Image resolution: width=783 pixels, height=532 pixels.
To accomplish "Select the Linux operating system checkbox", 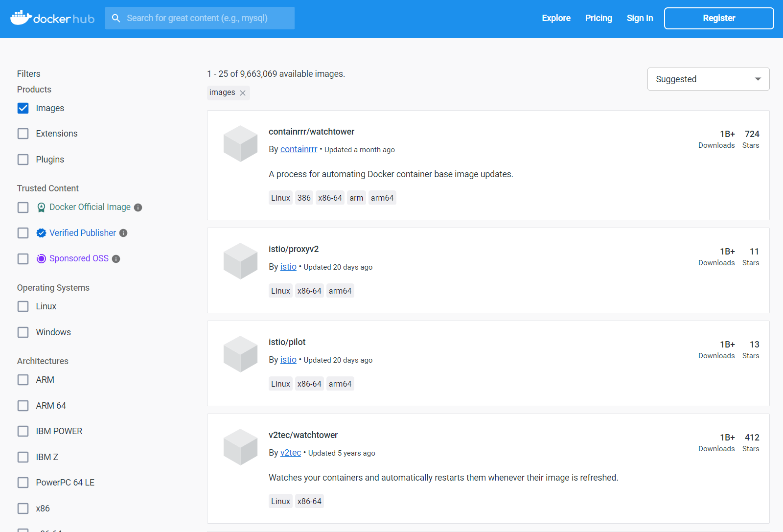I will [x=23, y=306].
